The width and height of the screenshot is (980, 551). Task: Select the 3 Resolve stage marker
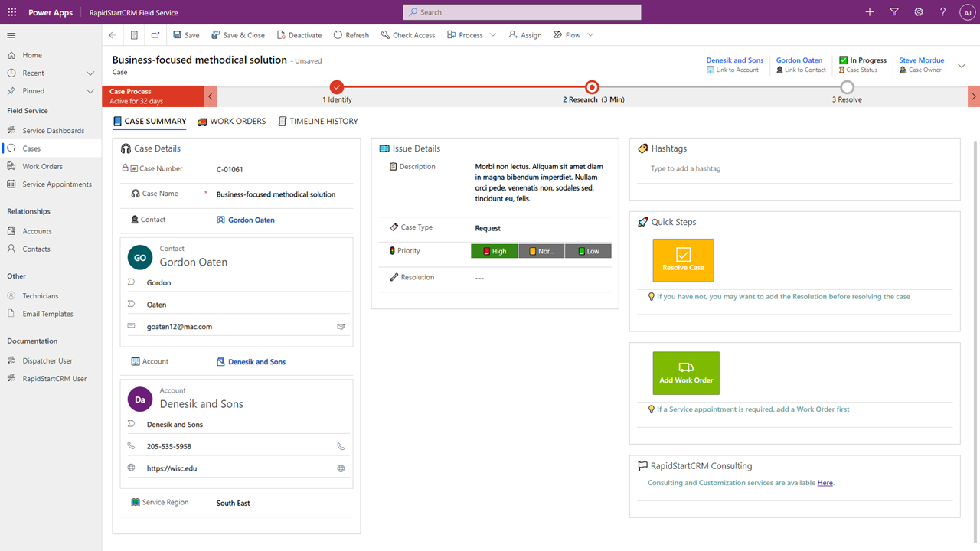click(x=847, y=87)
